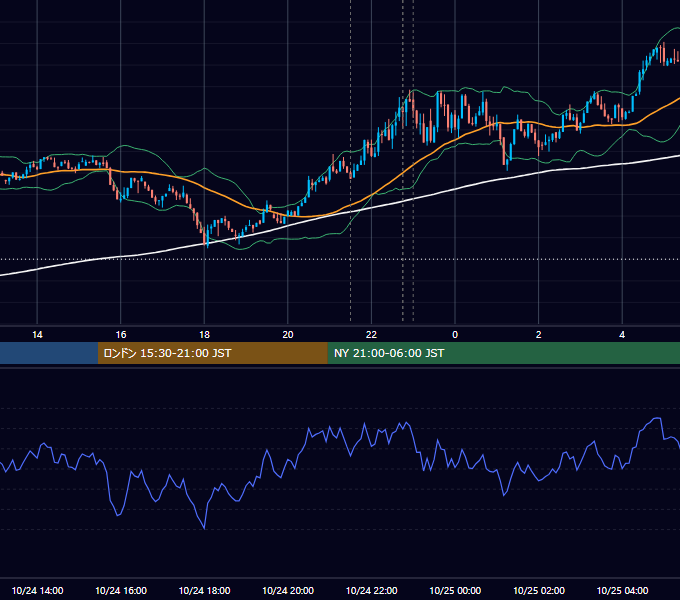The width and height of the screenshot is (680, 600).
Task: Click hour label 18 on price chart axis
Action: tap(204, 335)
